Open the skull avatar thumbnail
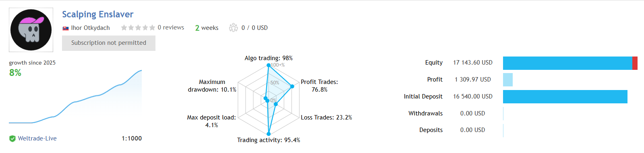The height and width of the screenshot is (153, 644). [x=31, y=30]
